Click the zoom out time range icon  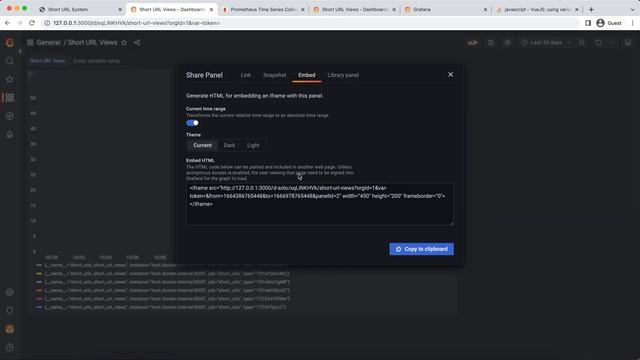coord(582,42)
